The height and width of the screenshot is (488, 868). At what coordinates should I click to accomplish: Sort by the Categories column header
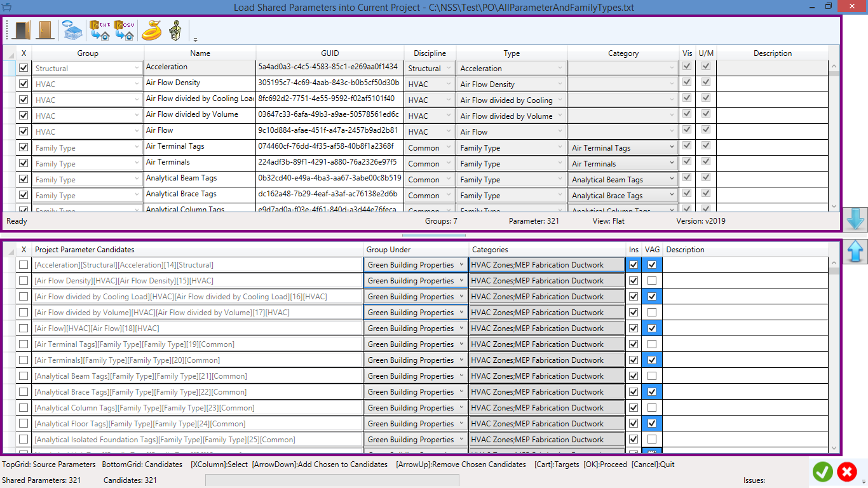pos(548,250)
